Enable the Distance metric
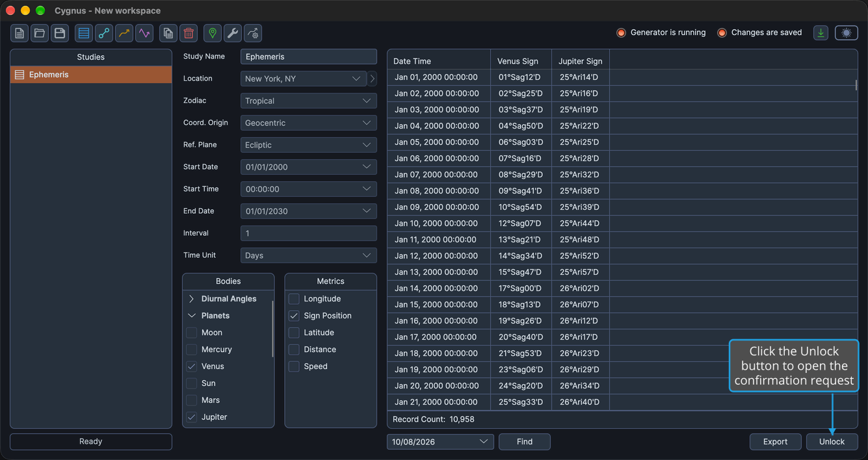Image resolution: width=868 pixels, height=460 pixels. (x=294, y=350)
